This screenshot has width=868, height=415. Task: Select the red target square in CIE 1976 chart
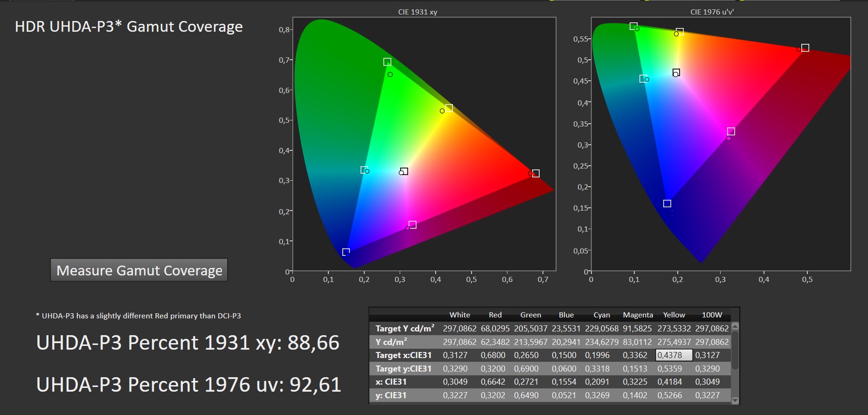(805, 48)
